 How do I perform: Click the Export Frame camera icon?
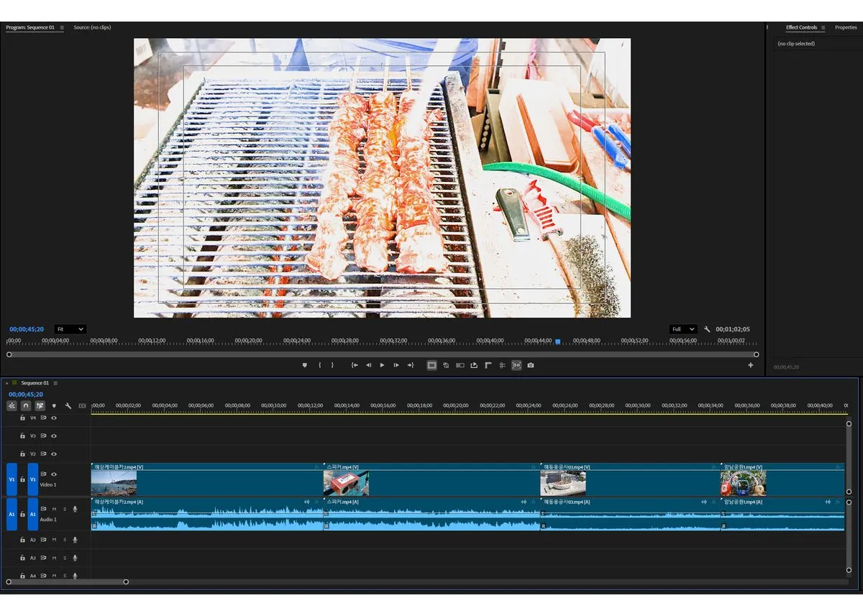(x=530, y=365)
